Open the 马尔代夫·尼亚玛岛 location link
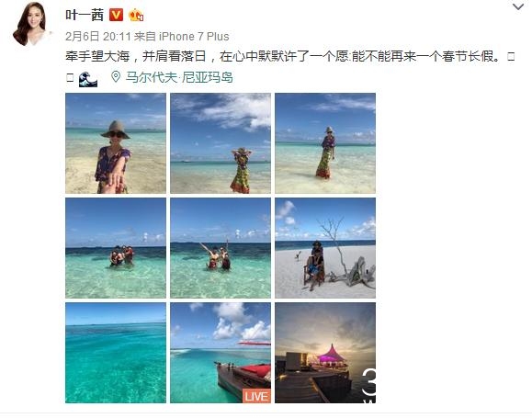This screenshot has width=532, height=418. [x=179, y=77]
